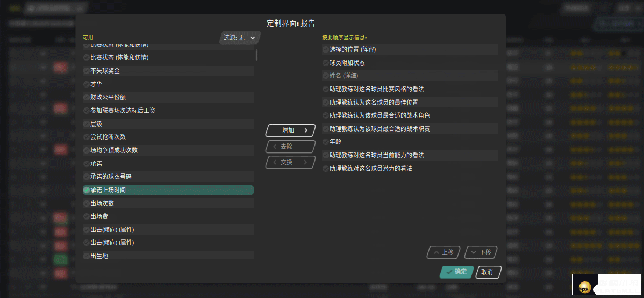Viewport: 644px width, 298px height.
Task: Select the 层级 row text
Action: tap(96, 124)
